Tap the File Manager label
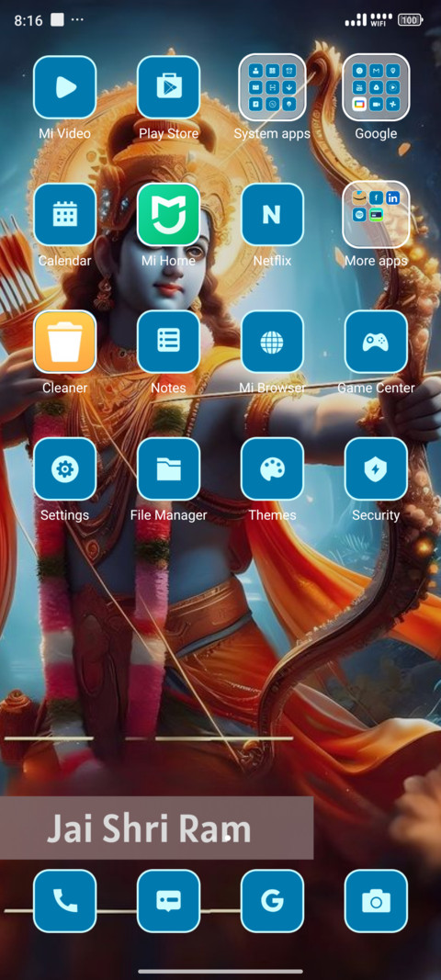 pyautogui.click(x=168, y=515)
